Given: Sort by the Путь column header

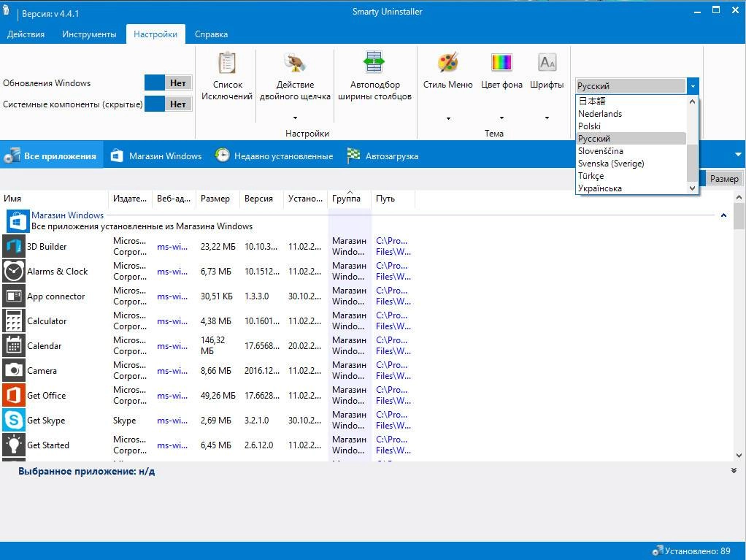Looking at the screenshot, I should click(393, 199).
